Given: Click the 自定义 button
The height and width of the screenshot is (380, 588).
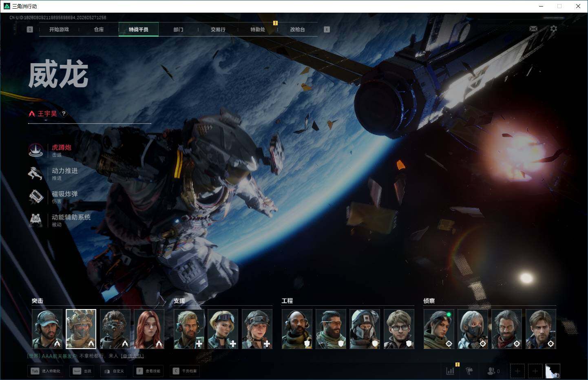Looking at the screenshot, I should point(114,371).
